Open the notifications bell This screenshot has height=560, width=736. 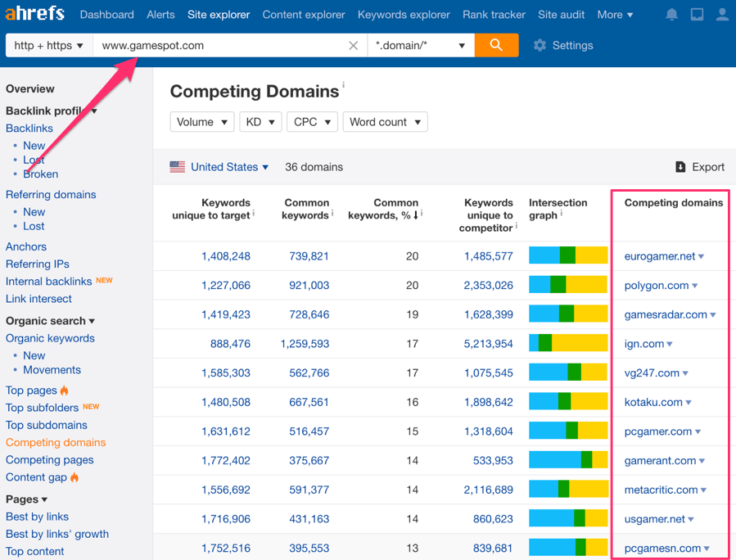671,15
